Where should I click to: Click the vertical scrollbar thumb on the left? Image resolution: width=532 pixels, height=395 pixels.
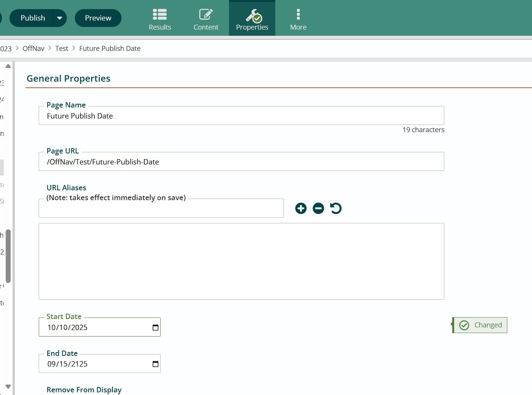(x=8, y=255)
